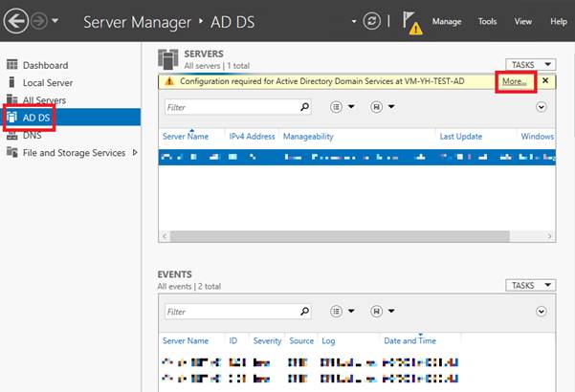Click the Back navigation arrow
Screen dimensions: 575x392
click(x=16, y=21)
